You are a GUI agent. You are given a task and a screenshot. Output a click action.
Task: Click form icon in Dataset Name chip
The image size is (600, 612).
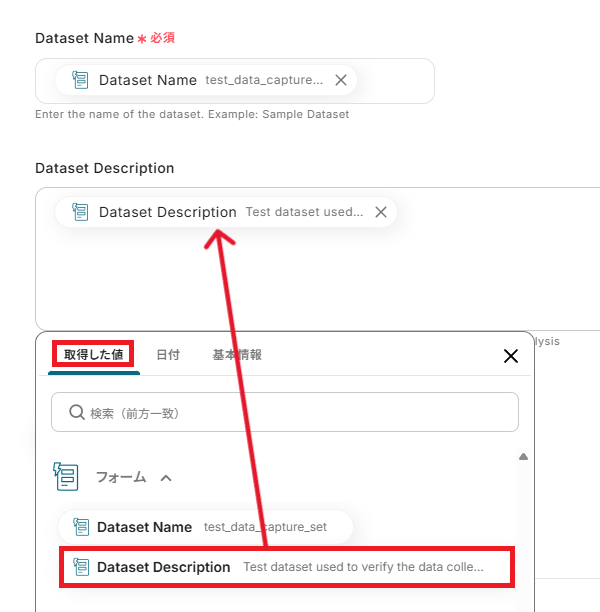[x=80, y=80]
